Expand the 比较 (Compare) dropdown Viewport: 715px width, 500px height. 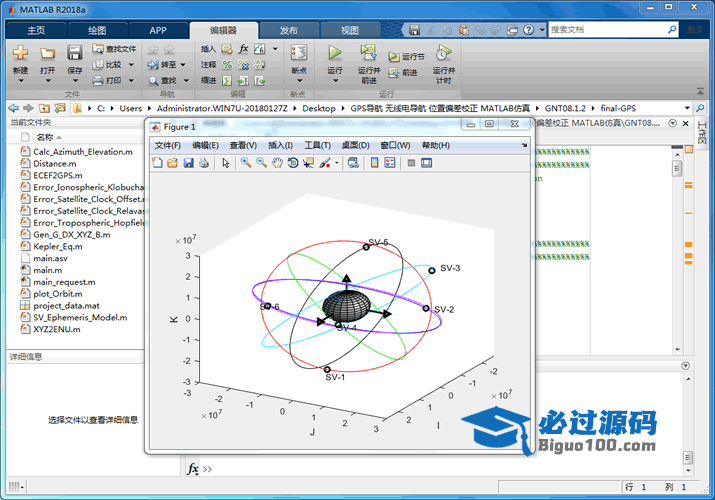[131, 65]
